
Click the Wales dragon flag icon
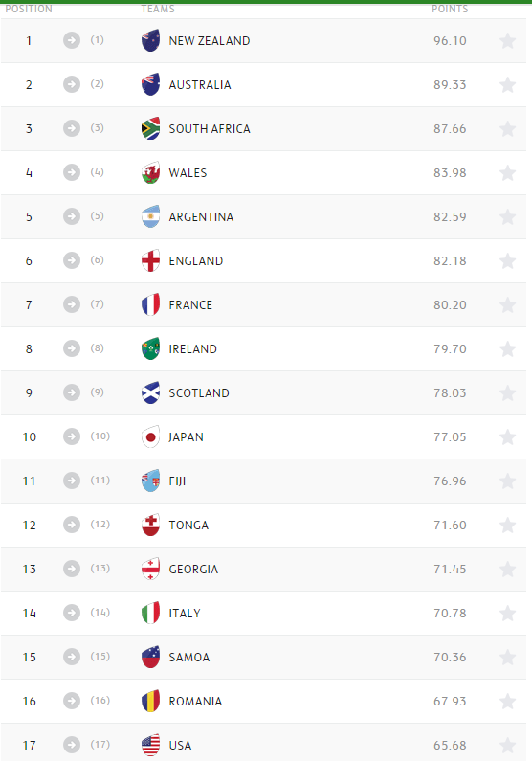(x=150, y=172)
